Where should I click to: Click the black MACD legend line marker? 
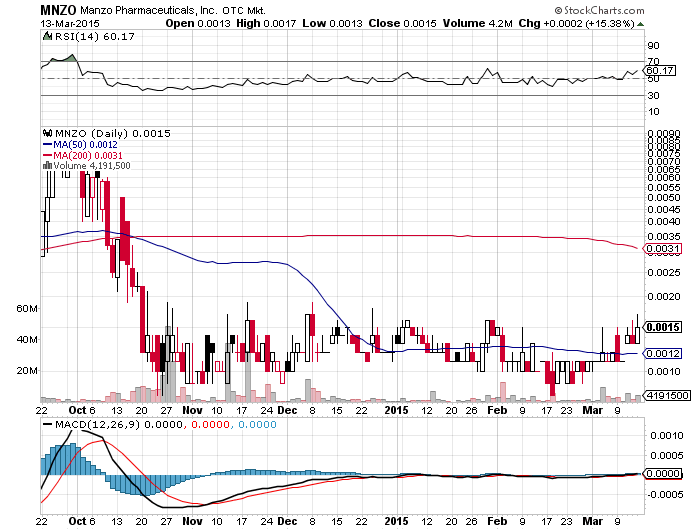point(47,424)
